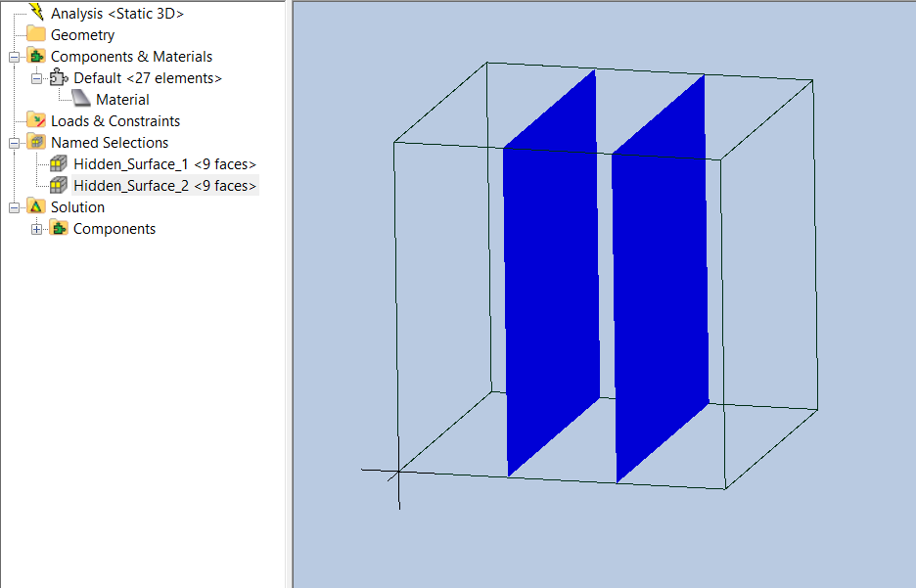Image resolution: width=916 pixels, height=588 pixels.
Task: Select Hidden_Surface_2 <9 faces>
Action: click(164, 186)
